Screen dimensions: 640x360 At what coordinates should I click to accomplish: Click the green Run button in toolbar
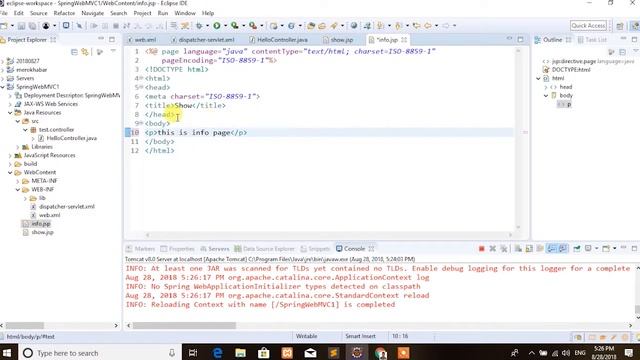[217, 26]
